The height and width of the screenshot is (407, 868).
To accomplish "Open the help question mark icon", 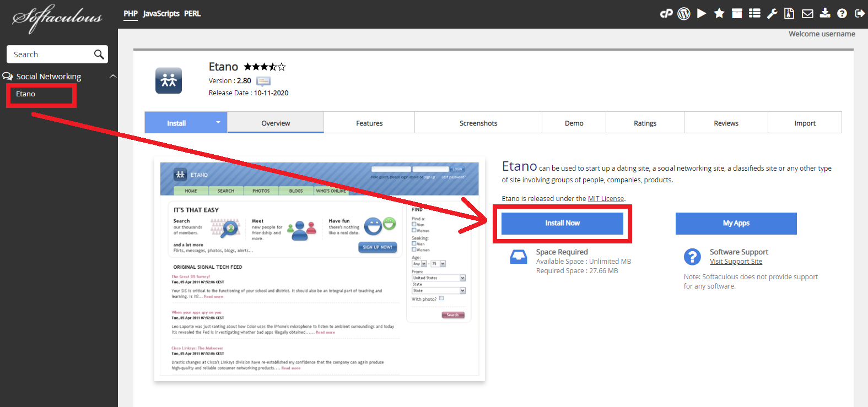I will [x=842, y=14].
